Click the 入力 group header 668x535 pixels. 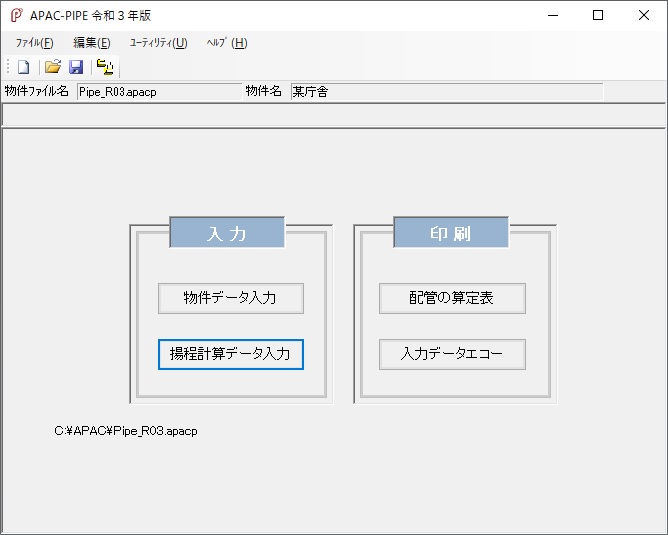pos(227,233)
